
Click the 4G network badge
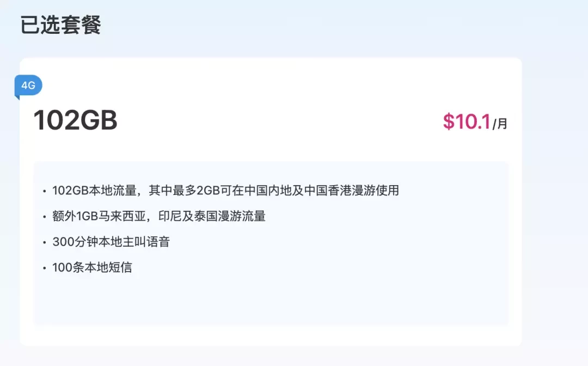point(28,86)
